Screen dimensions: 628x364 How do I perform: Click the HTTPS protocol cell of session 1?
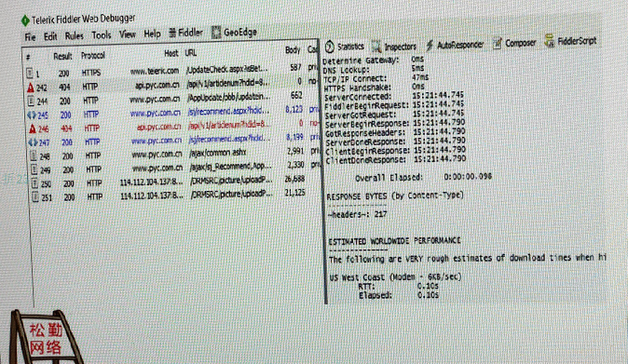point(91,73)
